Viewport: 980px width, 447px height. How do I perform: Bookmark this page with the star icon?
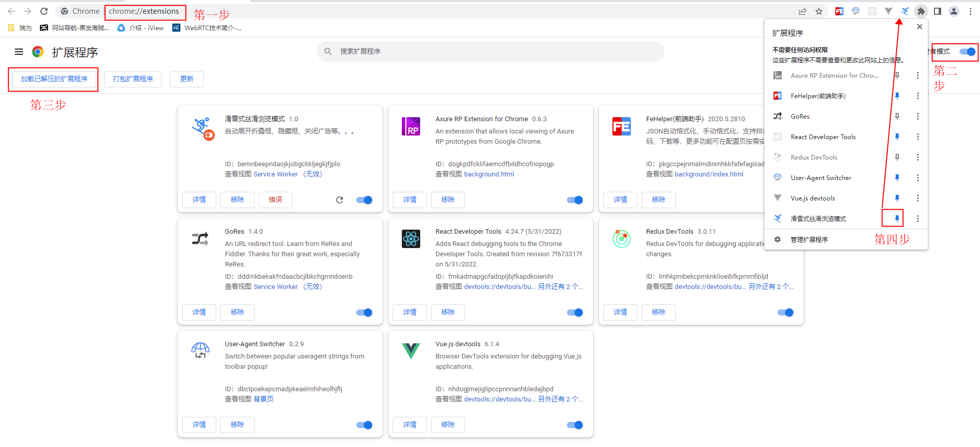click(x=819, y=11)
